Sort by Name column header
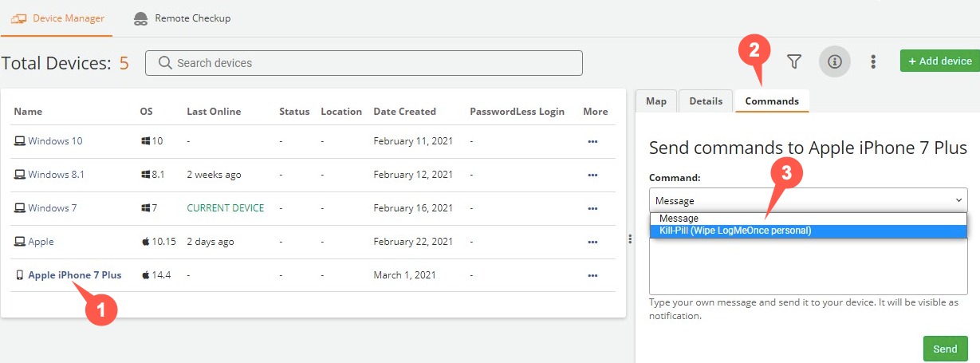Viewport: 980px width, 363px height. [x=28, y=112]
